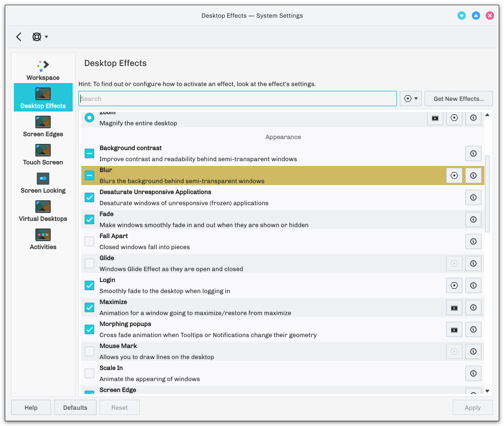Uncheck the Login effect
Image resolution: width=504 pixels, height=426 pixels.
tap(89, 285)
